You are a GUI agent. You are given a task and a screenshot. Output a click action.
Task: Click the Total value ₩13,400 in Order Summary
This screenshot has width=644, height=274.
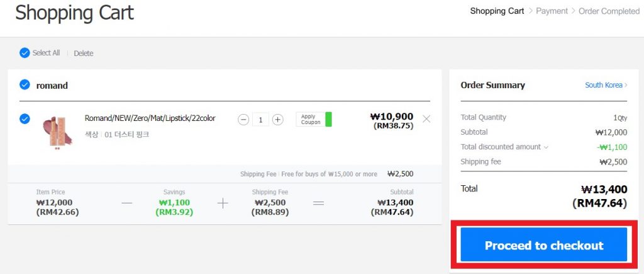tap(604, 189)
